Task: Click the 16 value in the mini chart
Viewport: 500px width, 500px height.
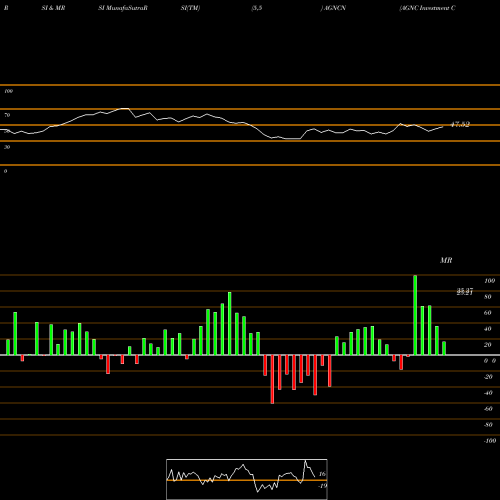Action: [322, 474]
